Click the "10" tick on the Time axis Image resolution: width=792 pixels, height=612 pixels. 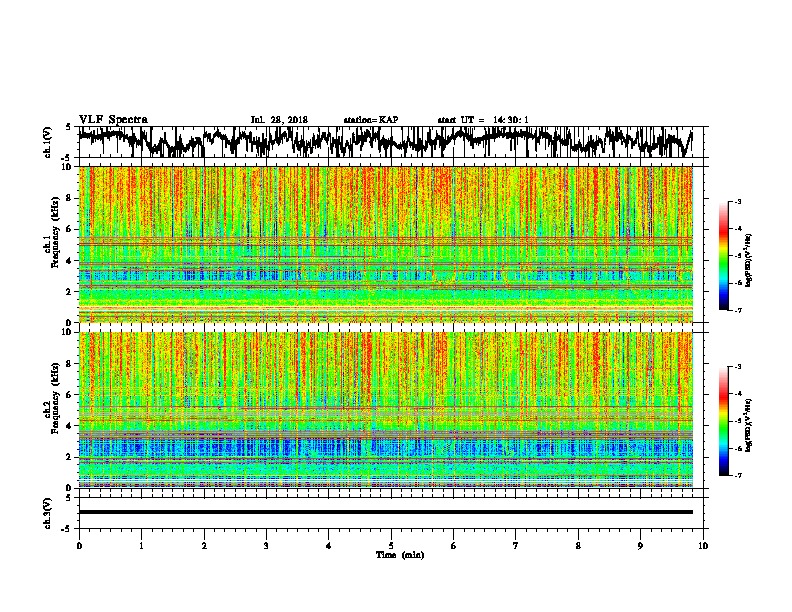pyautogui.click(x=703, y=546)
